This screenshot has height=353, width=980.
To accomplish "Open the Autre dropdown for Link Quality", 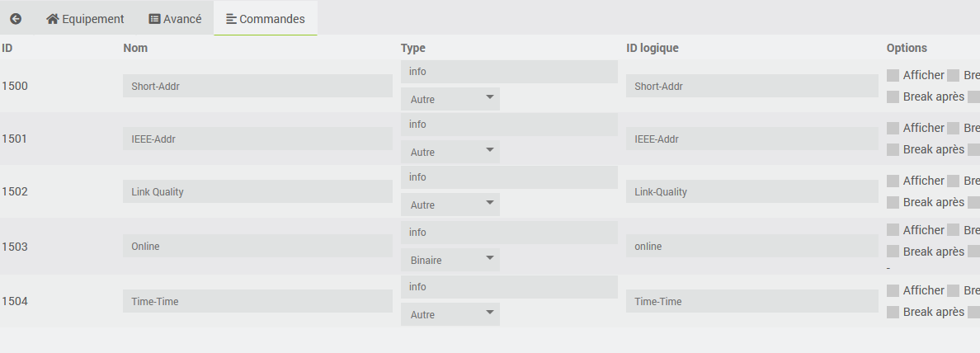I will (x=450, y=205).
